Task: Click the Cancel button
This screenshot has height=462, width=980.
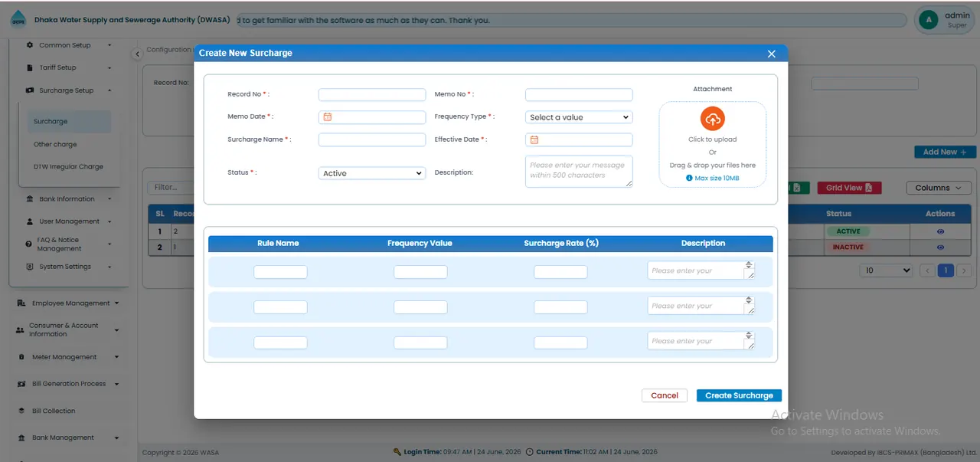Action: point(665,395)
